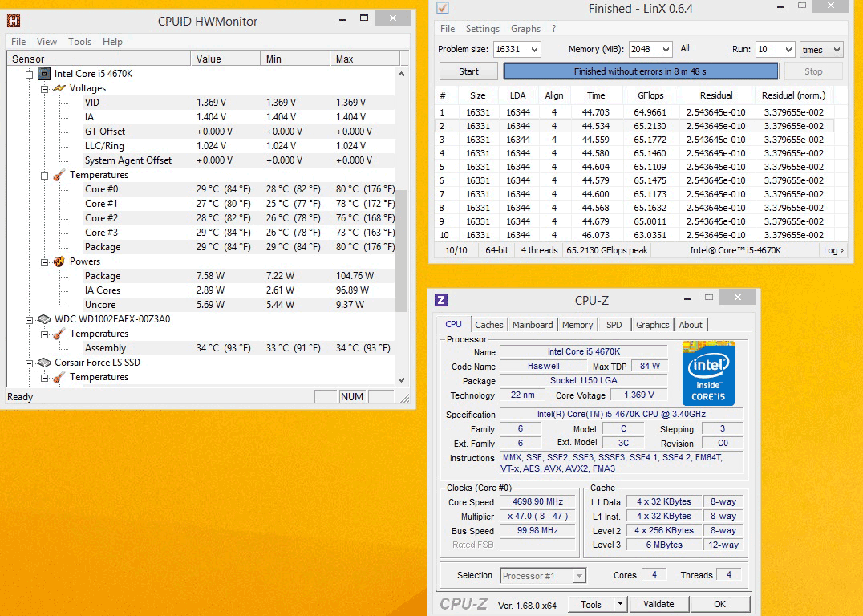The height and width of the screenshot is (616, 863).
Task: Open the Graphs menu in LinX
Action: tap(525, 29)
